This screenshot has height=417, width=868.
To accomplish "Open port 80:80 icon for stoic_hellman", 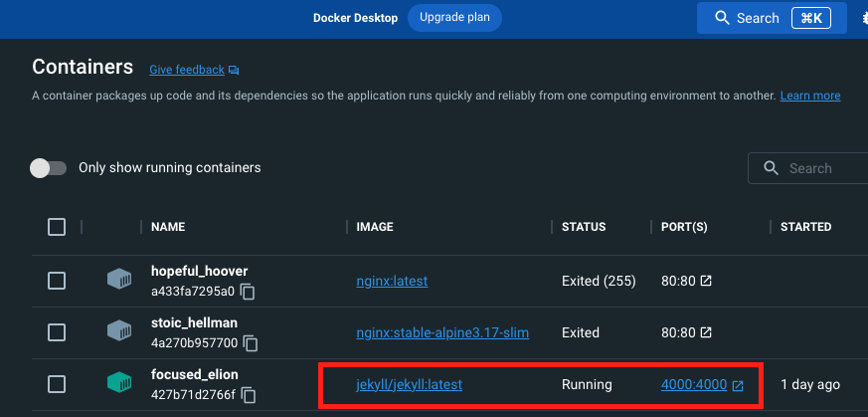I will (706, 332).
